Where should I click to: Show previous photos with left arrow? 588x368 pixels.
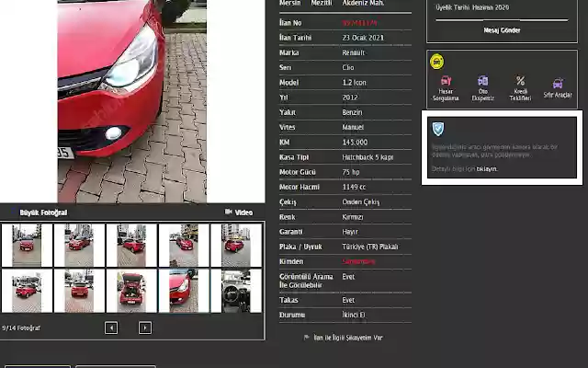[x=111, y=328]
